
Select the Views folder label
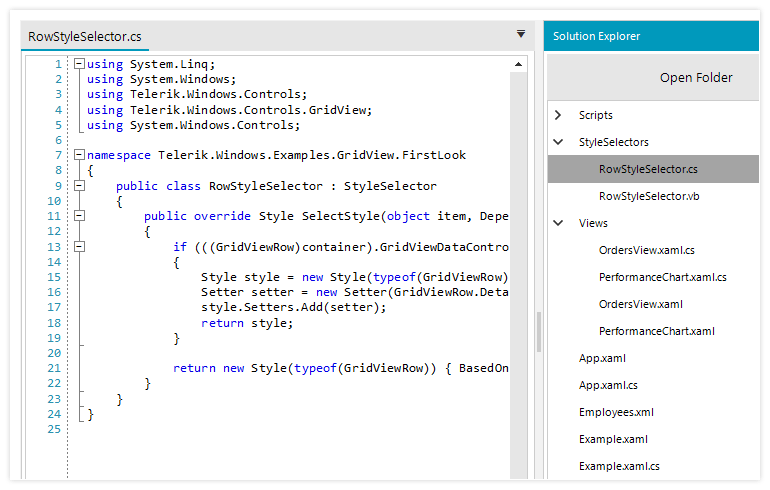coord(593,223)
